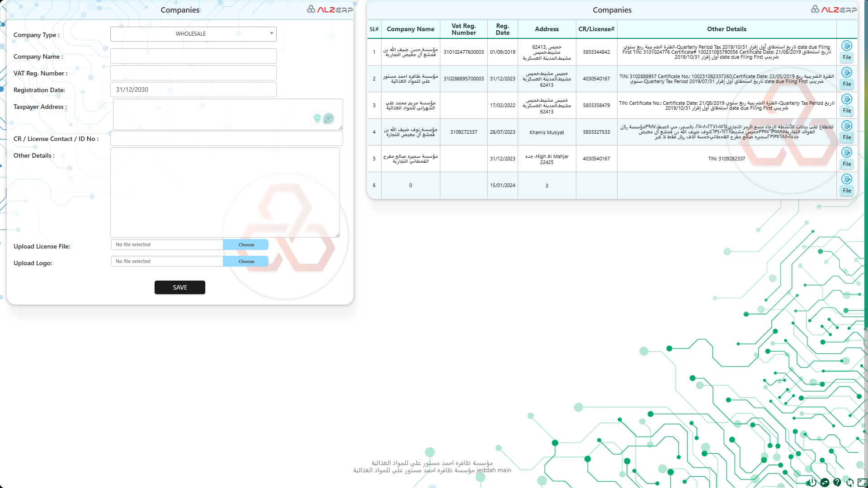Click Registration Date field showing 31/12/2030
Viewport: 868px width, 488px height.
(193, 89)
